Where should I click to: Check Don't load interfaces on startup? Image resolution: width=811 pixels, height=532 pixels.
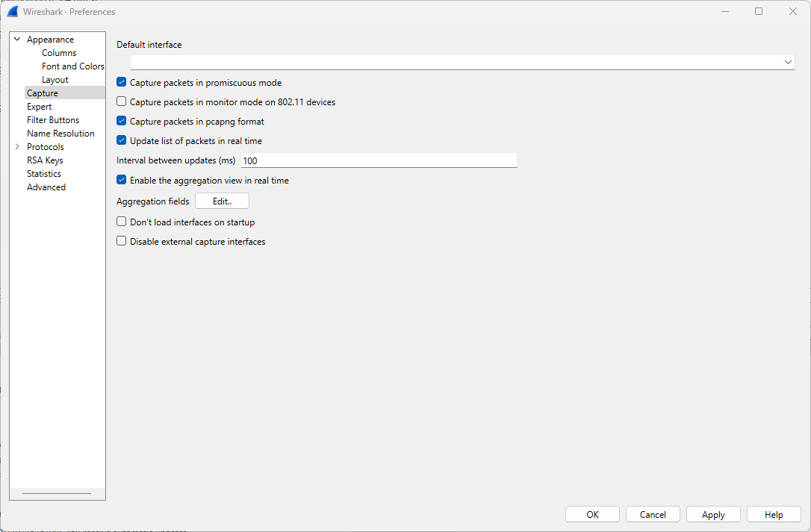pos(122,222)
